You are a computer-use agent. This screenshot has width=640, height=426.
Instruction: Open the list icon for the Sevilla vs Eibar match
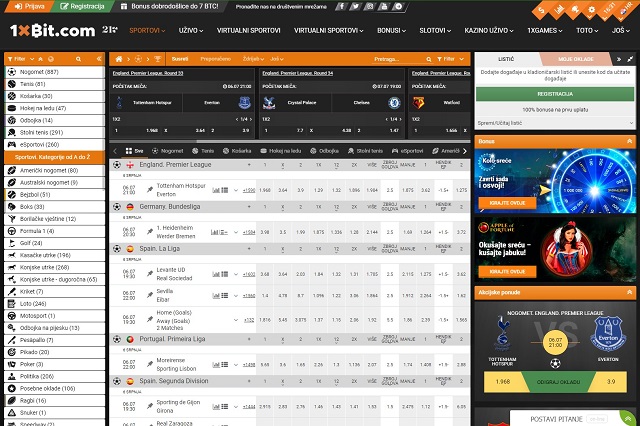click(225, 295)
